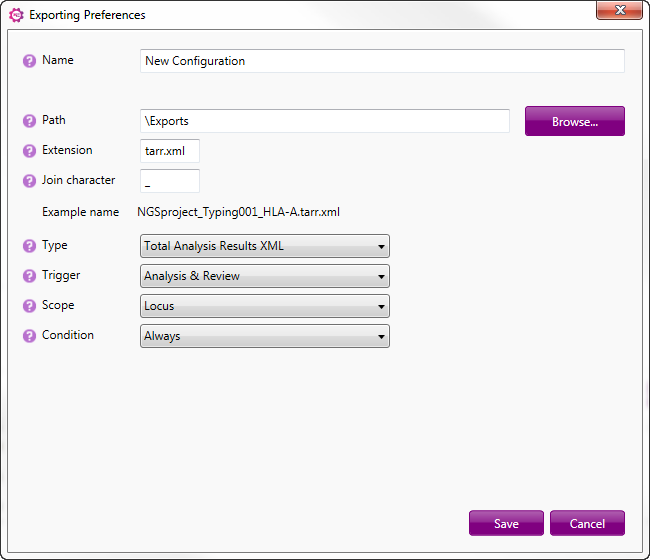
Task: Click the Join character input field
Action: click(170, 181)
